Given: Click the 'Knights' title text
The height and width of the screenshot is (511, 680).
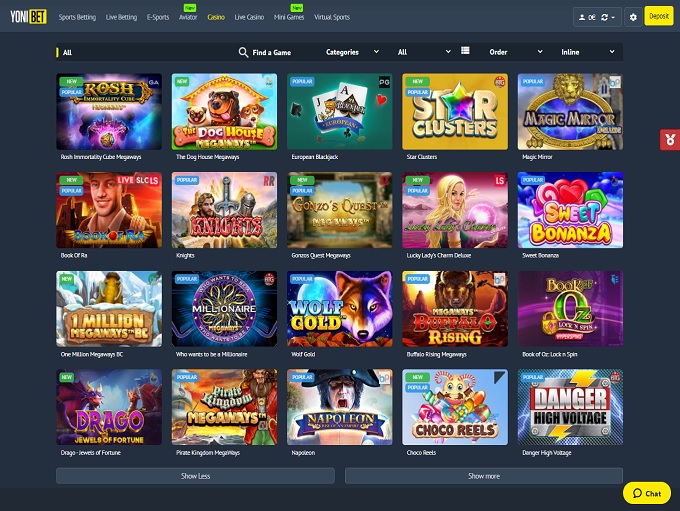Looking at the screenshot, I should (x=185, y=256).
